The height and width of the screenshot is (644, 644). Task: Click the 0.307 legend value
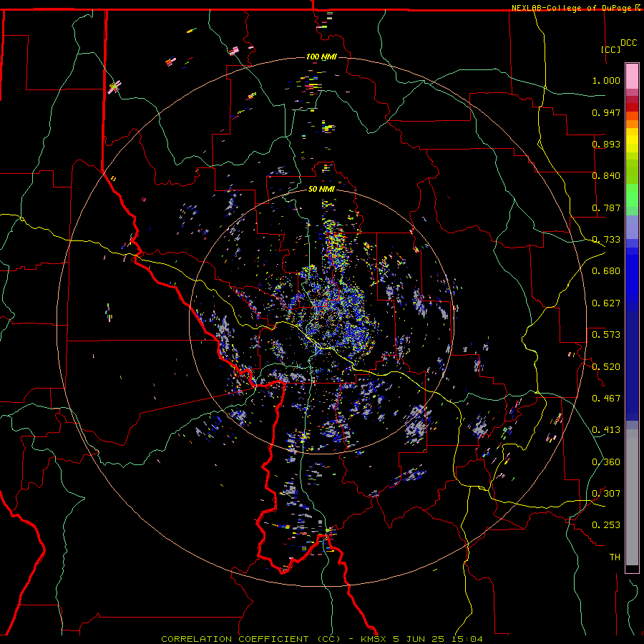(x=606, y=494)
